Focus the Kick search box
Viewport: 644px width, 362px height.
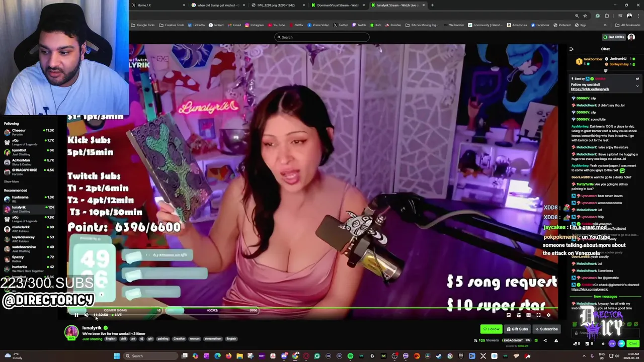click(x=322, y=37)
